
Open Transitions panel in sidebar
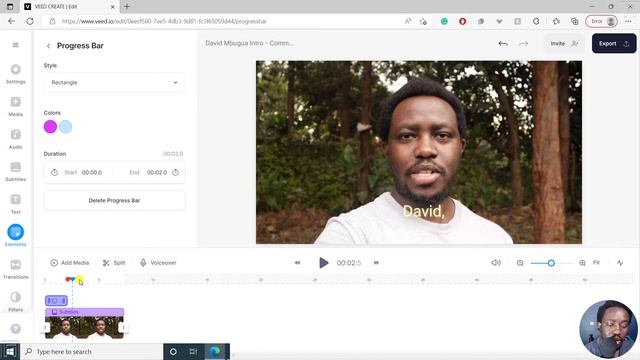point(16,269)
